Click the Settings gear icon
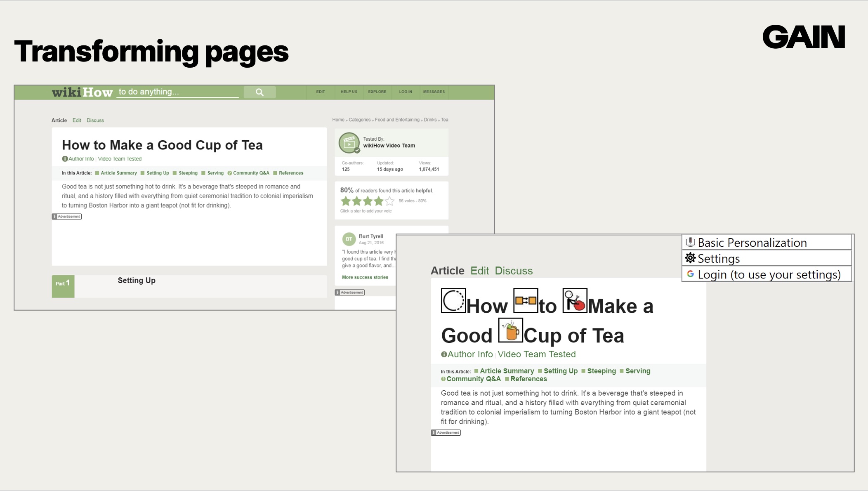Screen dimensions: 868x491 coord(690,258)
